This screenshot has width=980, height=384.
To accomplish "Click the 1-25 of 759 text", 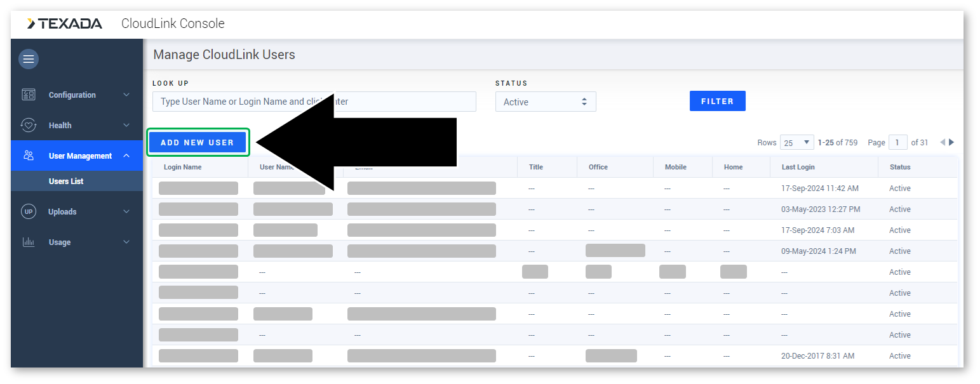I will pos(838,142).
